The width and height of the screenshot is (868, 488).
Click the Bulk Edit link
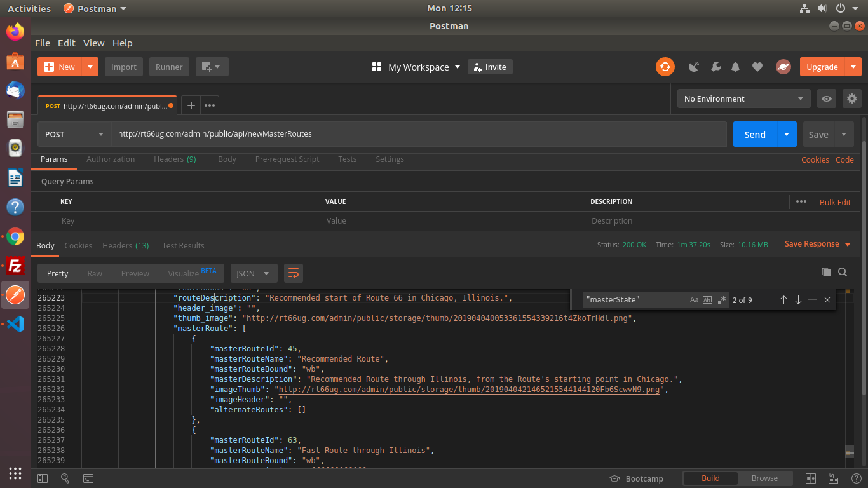point(835,202)
